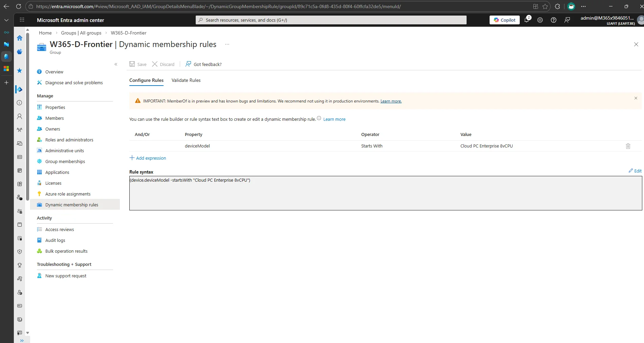Screen dimensions: 644x343
Task: Click the deviceModel property cell
Action: [197, 146]
